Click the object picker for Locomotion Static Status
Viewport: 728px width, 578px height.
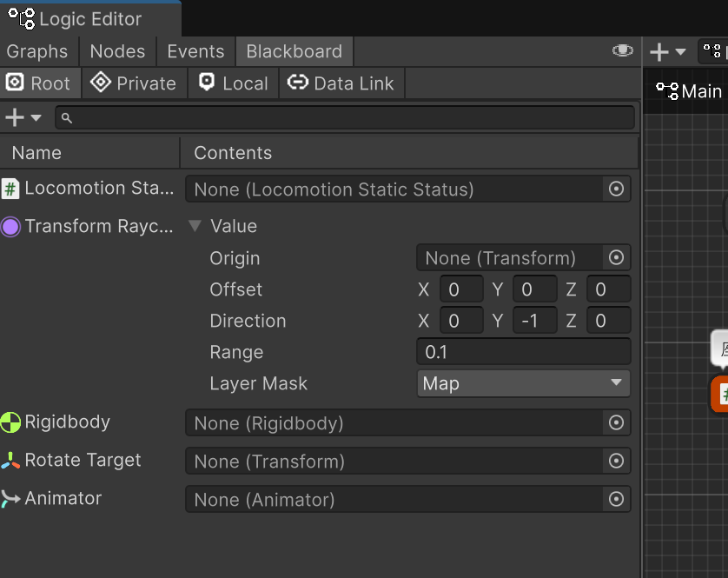[616, 189]
